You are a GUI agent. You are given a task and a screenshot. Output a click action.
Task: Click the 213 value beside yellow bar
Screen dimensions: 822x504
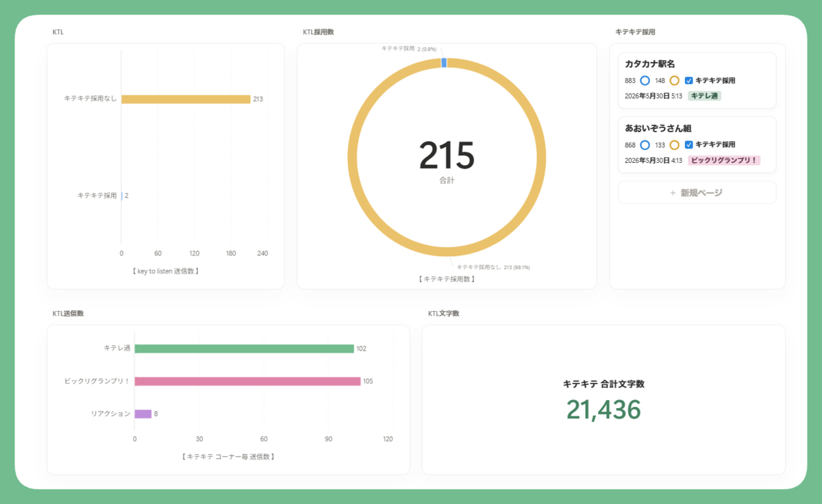tap(258, 99)
